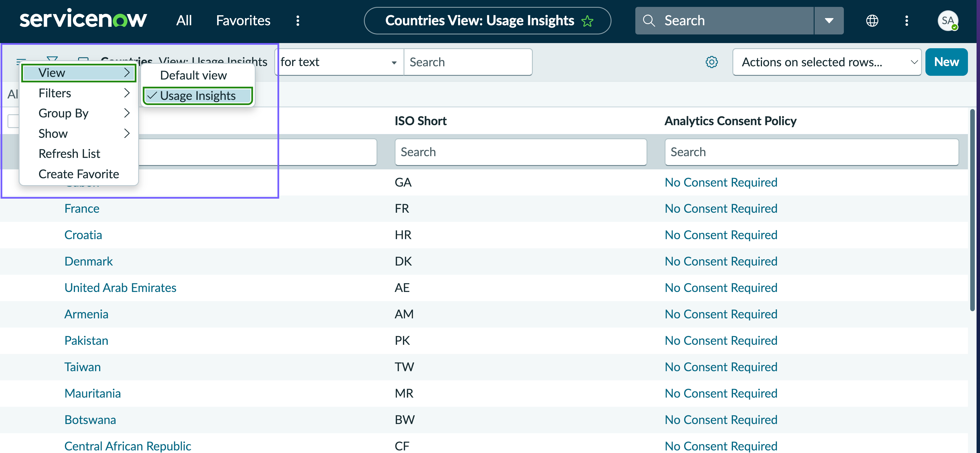Open No Consent Required link in GA row
The height and width of the screenshot is (453, 980).
721,182
